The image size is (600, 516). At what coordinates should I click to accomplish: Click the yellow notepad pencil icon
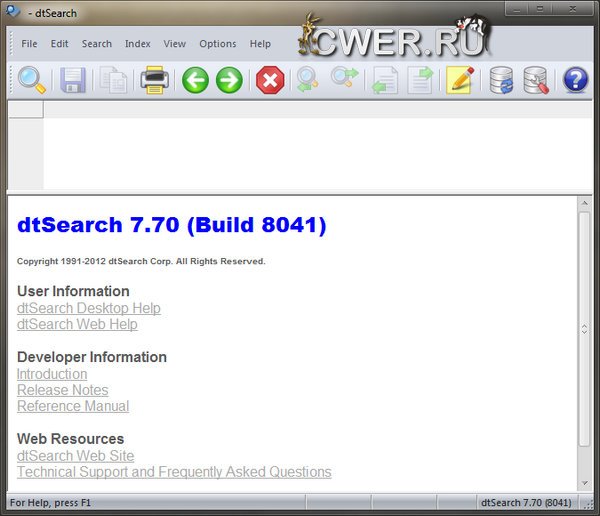coord(459,80)
